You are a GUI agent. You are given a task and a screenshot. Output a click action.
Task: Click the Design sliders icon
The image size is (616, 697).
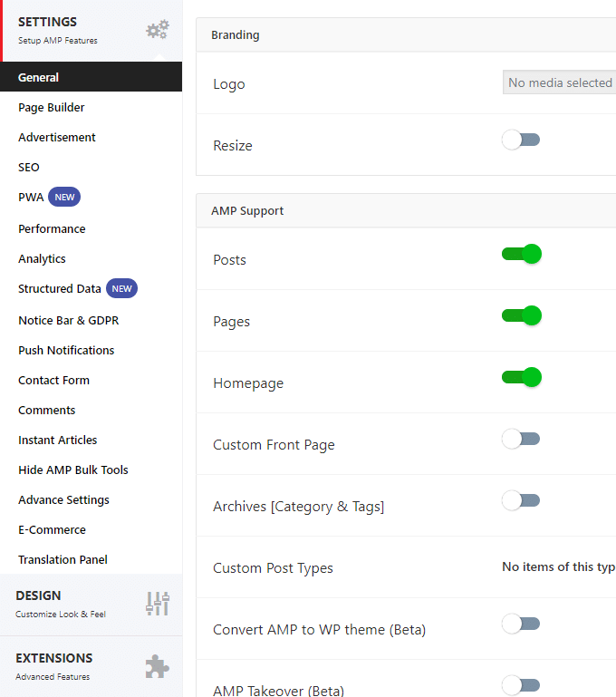coord(158,604)
